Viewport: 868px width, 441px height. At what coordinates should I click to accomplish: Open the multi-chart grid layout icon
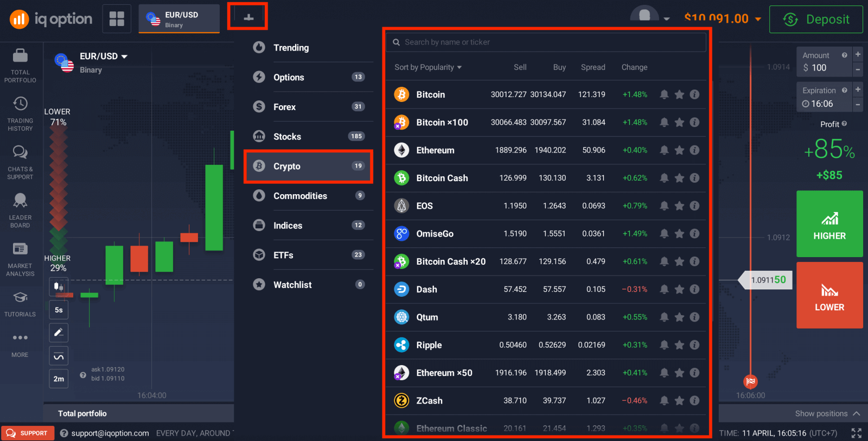[x=117, y=19]
